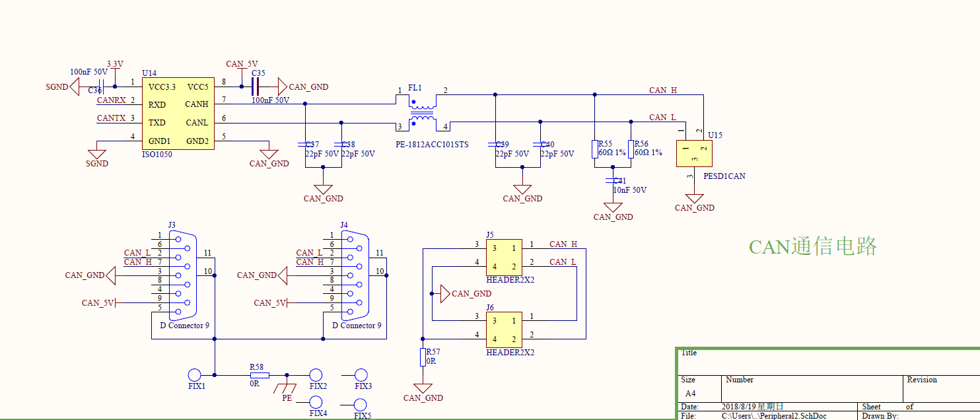Viewport: 980px width, 420px height.
Task: Click the FIX2 mounting hole
Action: click(x=316, y=375)
